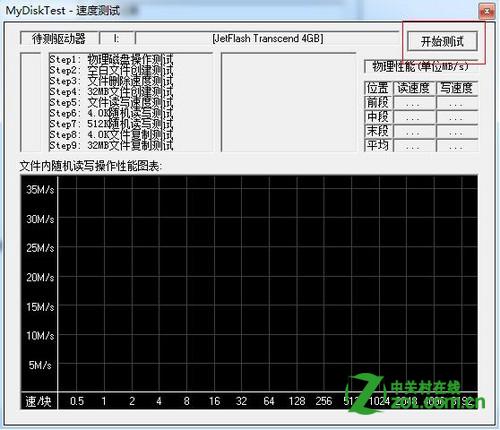Select Step3 文件删除速度测试 line
The width and height of the screenshot is (500, 430).
(x=111, y=81)
